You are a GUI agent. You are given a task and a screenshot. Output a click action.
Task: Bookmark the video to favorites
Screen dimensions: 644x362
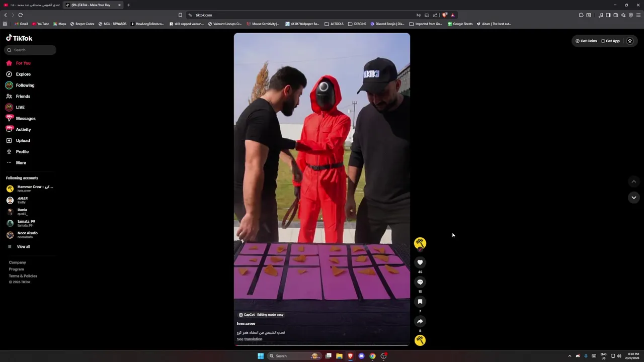click(x=420, y=302)
